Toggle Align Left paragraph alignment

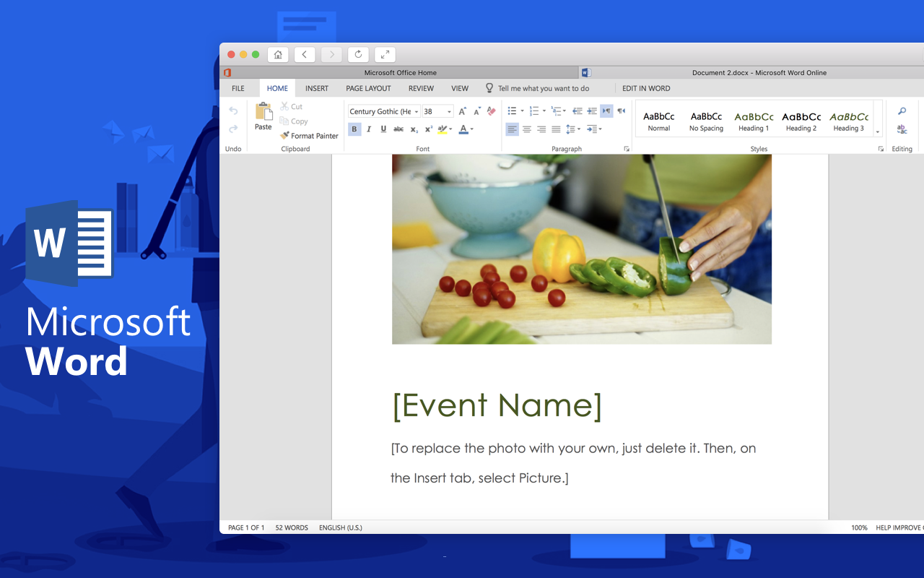(x=512, y=129)
